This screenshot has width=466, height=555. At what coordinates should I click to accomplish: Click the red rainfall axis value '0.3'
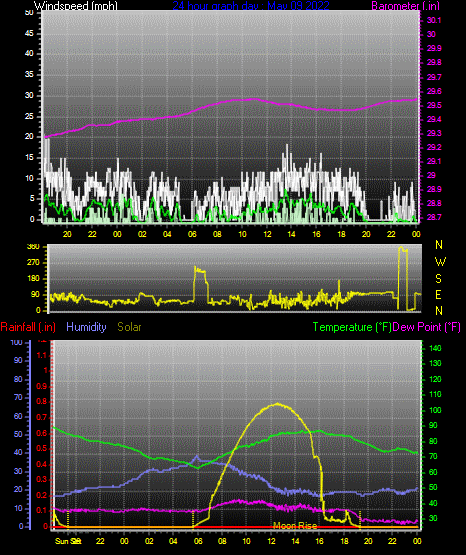[x=42, y=479]
